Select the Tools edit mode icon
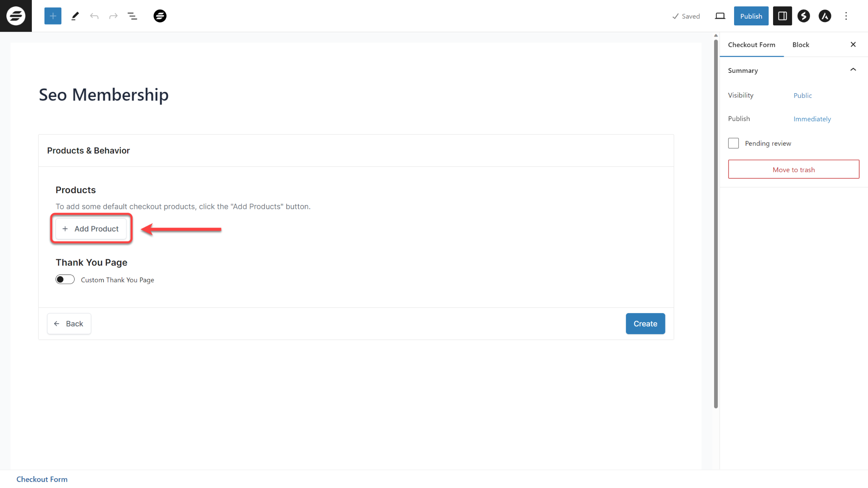 coord(75,16)
